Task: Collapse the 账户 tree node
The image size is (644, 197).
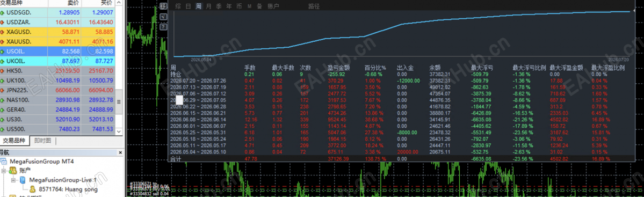Action: (4, 171)
